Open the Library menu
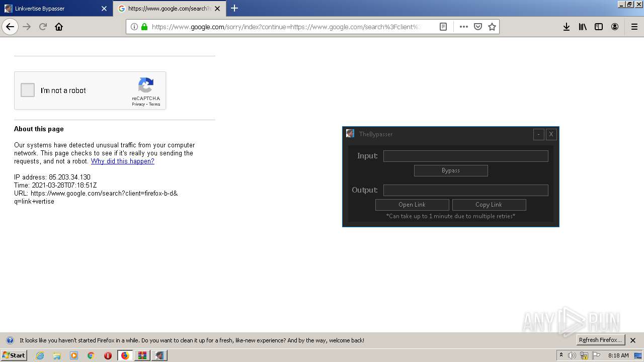The width and height of the screenshot is (644, 362). pyautogui.click(x=583, y=27)
